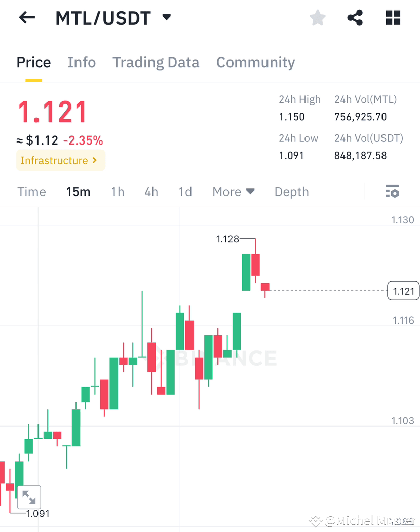Select the 1h candle interval
Viewport: 420px width, 532px height.
tap(118, 192)
